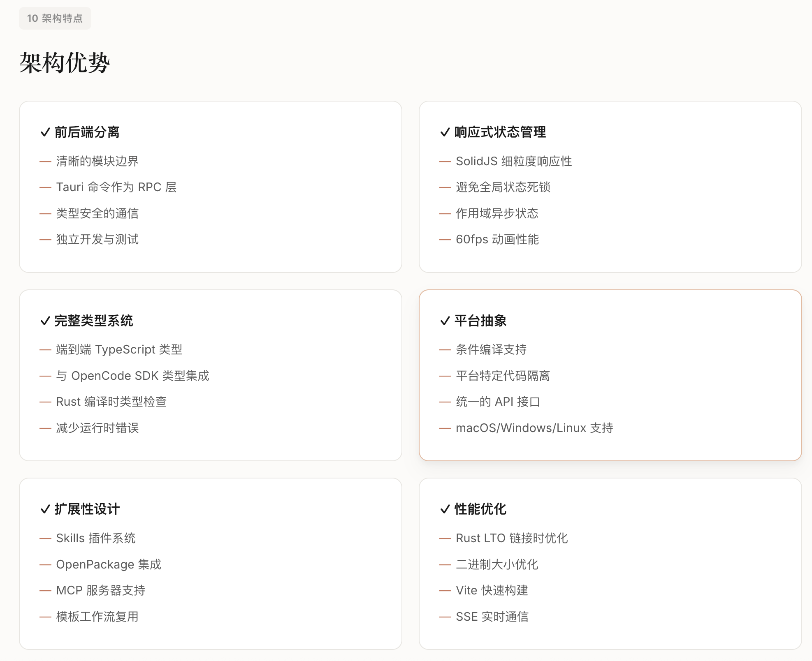812x661 pixels.
Task: Click the macOS/Windows/Linux 支持 item
Action: [x=534, y=428]
